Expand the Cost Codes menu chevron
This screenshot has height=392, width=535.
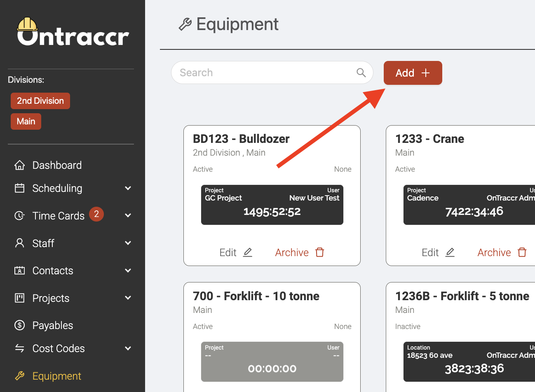tap(128, 348)
